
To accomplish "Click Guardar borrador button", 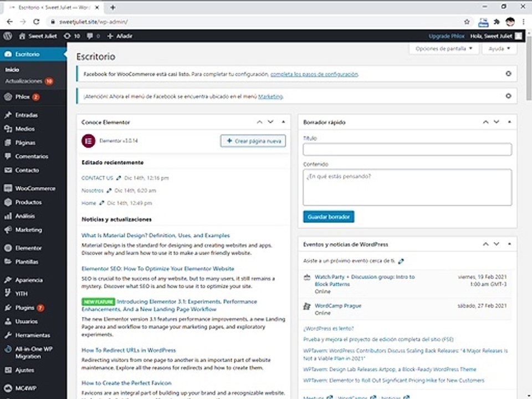I will click(x=329, y=217).
